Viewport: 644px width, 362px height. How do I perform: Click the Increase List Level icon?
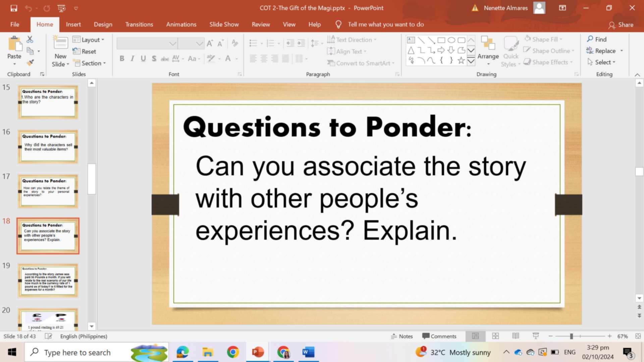tap(301, 43)
